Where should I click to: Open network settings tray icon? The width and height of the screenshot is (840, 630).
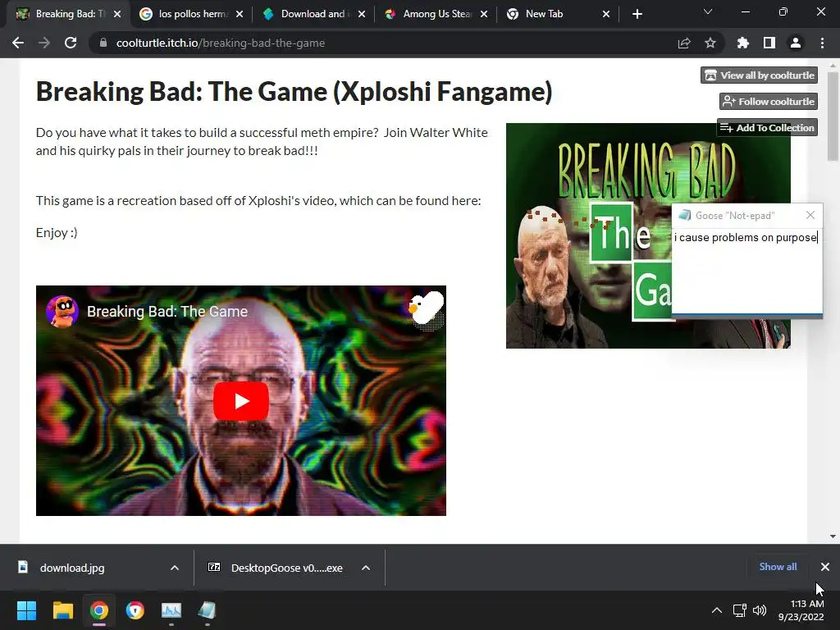740,610
